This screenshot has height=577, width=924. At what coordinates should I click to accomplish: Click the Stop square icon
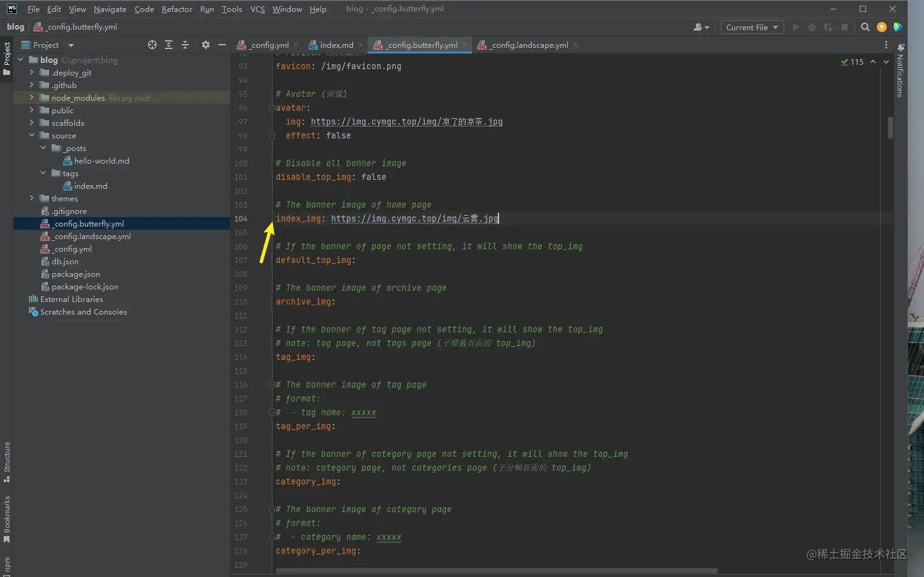coord(845,27)
